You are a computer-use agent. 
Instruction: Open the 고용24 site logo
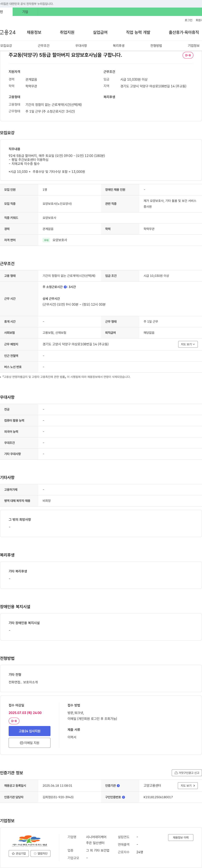(x=8, y=32)
